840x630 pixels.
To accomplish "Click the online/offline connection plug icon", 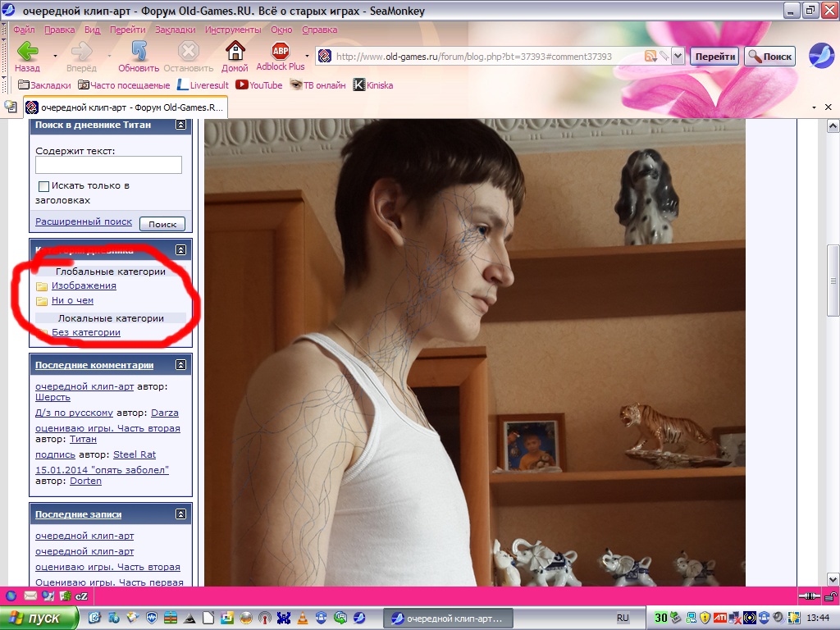I will [x=809, y=596].
